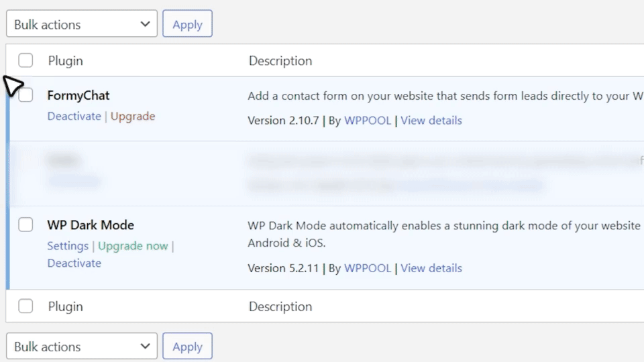Open the top Bulk actions dropdown
This screenshot has width=644, height=362.
82,24
